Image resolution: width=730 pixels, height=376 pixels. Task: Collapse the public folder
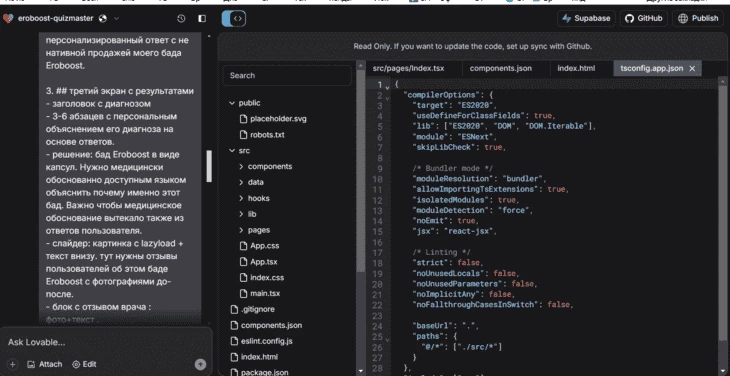point(232,103)
